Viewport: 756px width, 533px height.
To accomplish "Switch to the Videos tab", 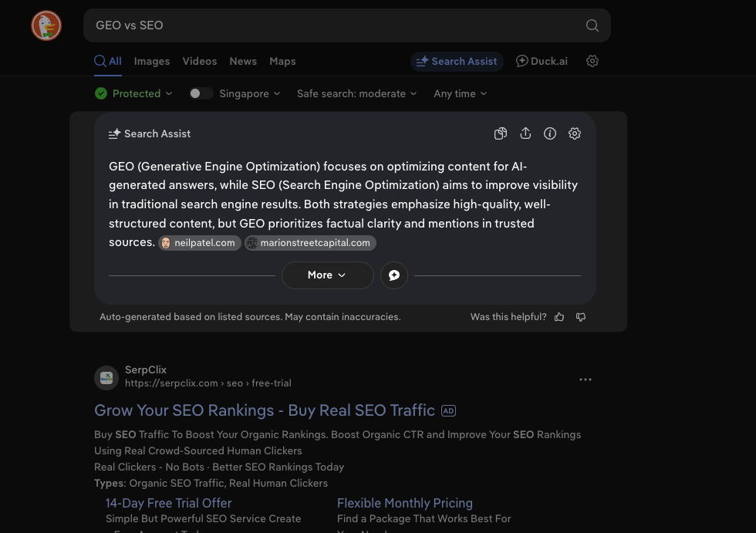I will (x=200, y=61).
